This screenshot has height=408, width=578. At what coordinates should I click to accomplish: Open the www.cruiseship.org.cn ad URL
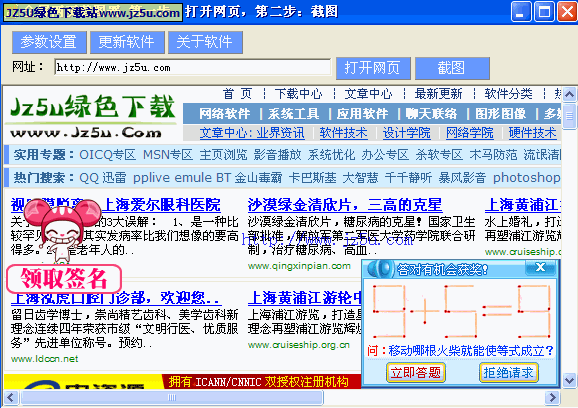tap(299, 345)
